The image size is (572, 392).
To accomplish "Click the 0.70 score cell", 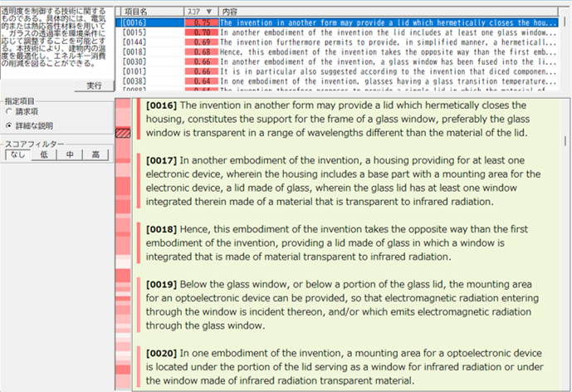I will 202,32.
